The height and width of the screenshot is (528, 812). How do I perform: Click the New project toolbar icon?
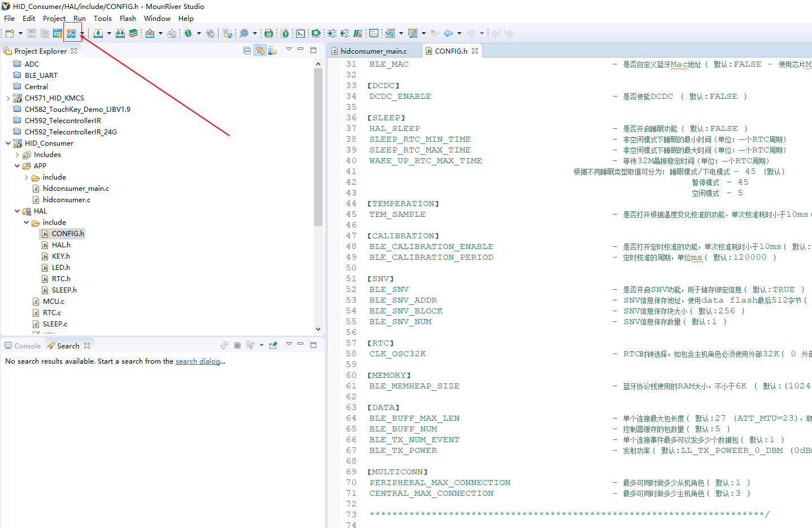[10, 33]
